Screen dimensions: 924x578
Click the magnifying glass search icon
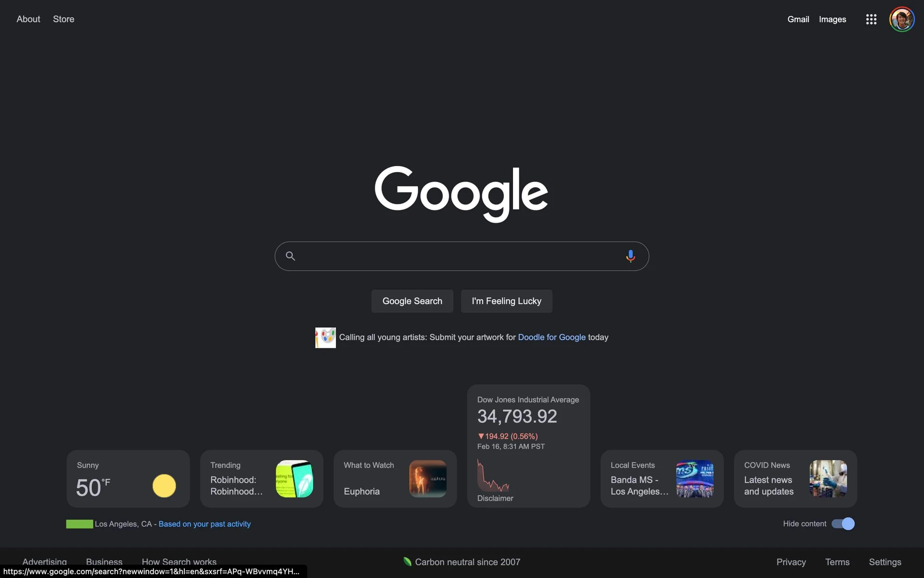290,256
